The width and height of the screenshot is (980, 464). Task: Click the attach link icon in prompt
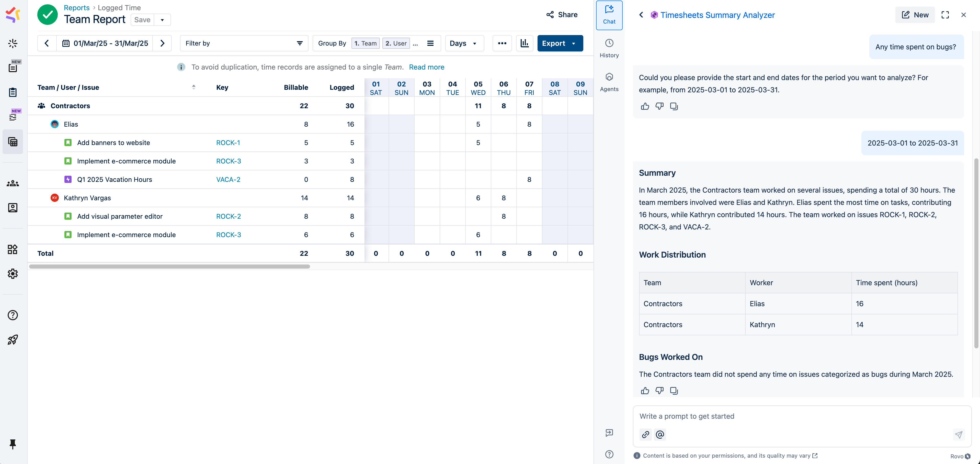coord(646,434)
